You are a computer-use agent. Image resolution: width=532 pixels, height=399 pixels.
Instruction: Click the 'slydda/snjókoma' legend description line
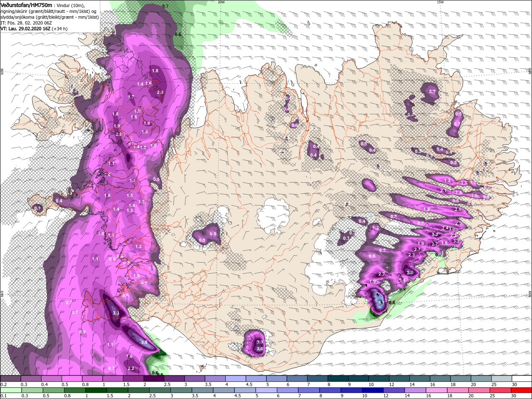coord(49,17)
